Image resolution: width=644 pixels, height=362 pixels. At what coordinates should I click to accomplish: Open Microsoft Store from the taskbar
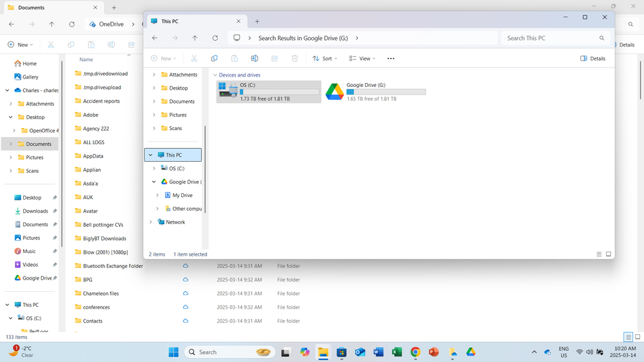[341, 352]
